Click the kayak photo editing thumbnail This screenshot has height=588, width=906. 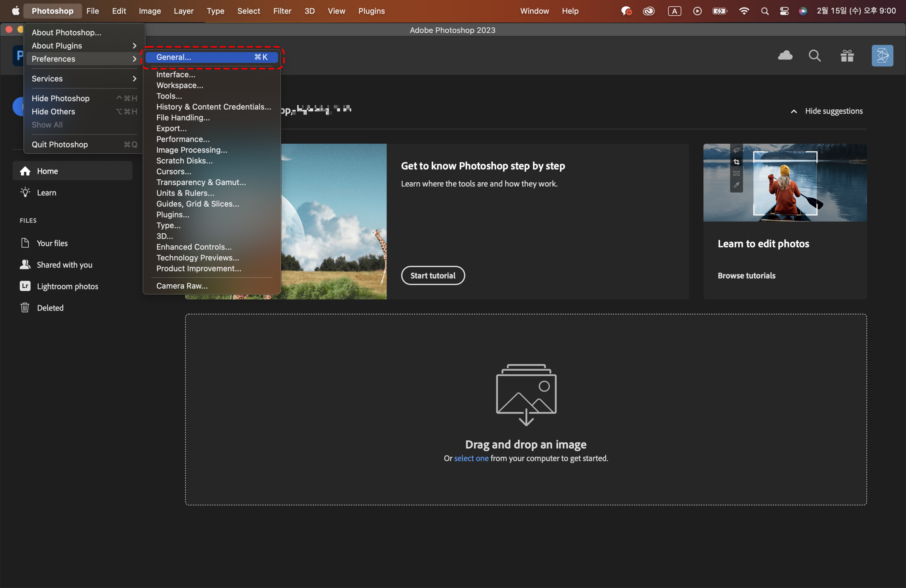785,183
